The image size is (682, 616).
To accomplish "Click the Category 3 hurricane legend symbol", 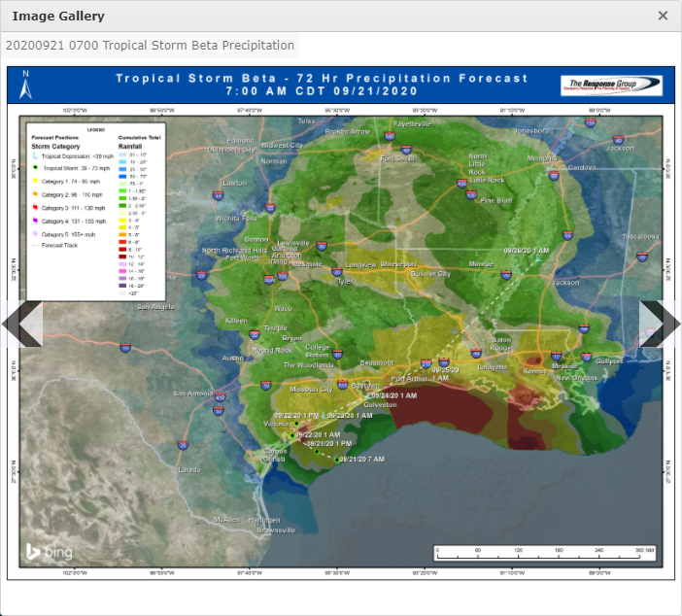I will [35, 208].
